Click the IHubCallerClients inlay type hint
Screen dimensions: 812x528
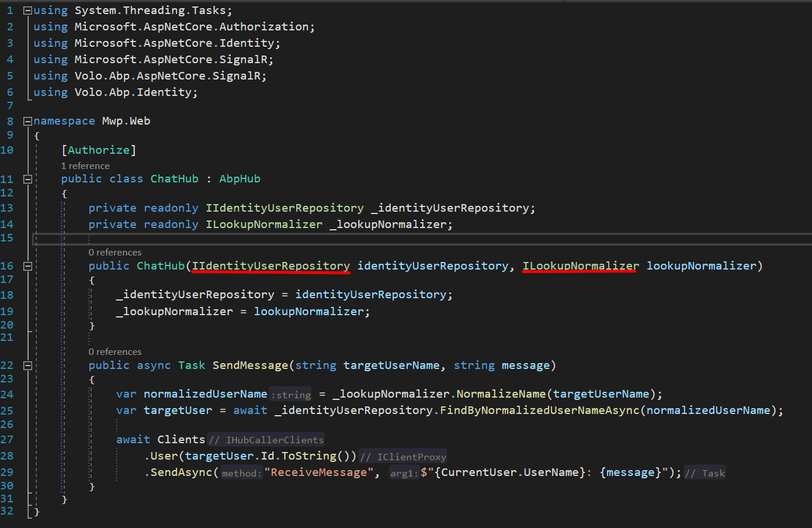(x=274, y=440)
